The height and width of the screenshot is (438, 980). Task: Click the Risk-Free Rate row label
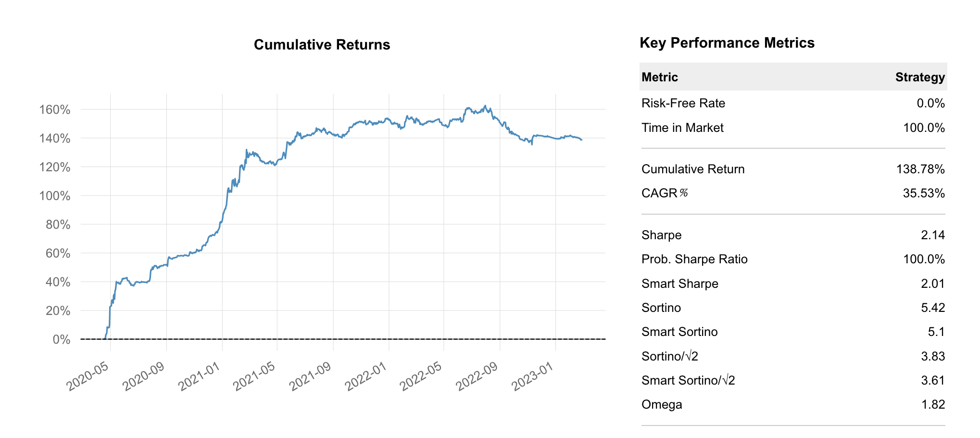[683, 103]
